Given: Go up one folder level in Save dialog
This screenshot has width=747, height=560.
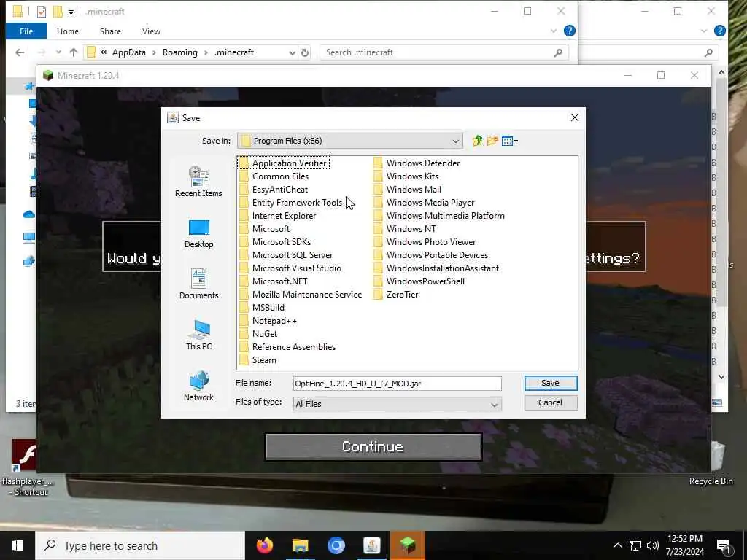Looking at the screenshot, I should point(477,141).
